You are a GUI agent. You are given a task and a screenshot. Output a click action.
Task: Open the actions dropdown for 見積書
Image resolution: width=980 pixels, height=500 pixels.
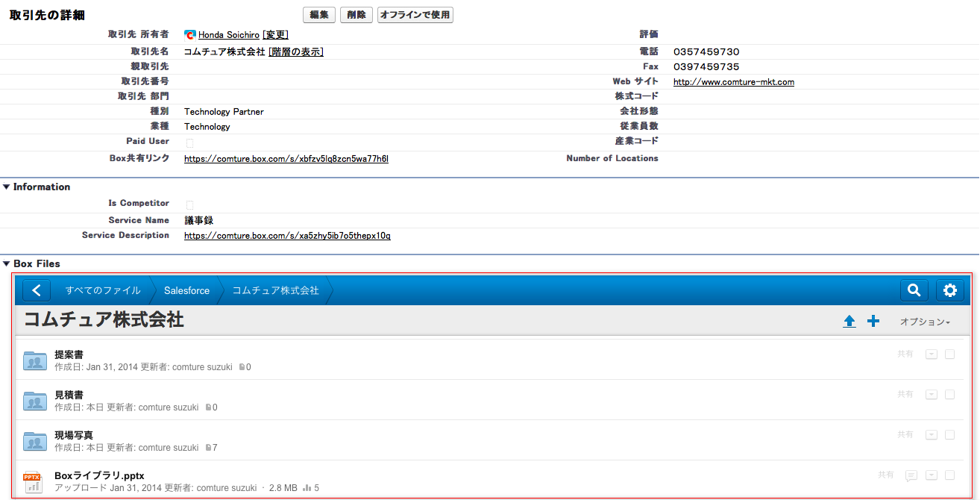coord(931,395)
